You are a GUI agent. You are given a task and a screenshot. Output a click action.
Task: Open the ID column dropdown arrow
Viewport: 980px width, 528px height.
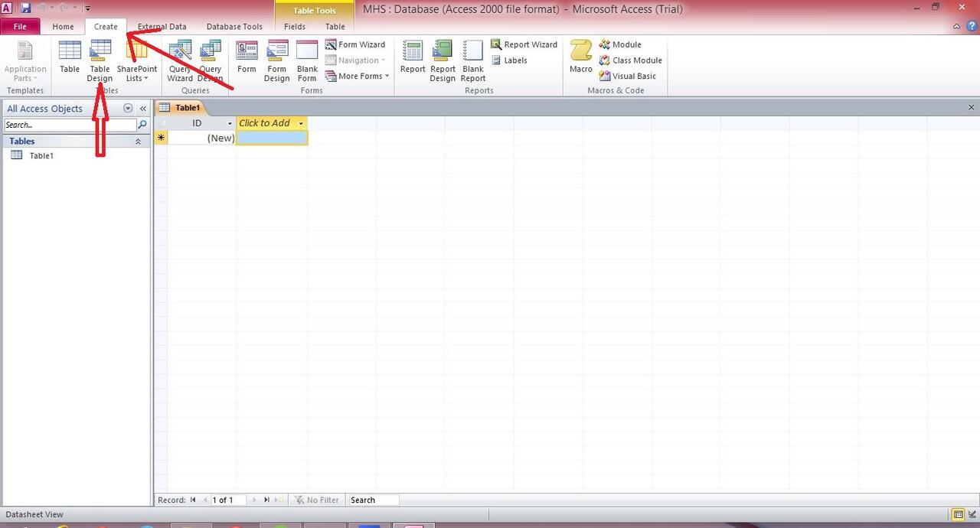coord(230,123)
